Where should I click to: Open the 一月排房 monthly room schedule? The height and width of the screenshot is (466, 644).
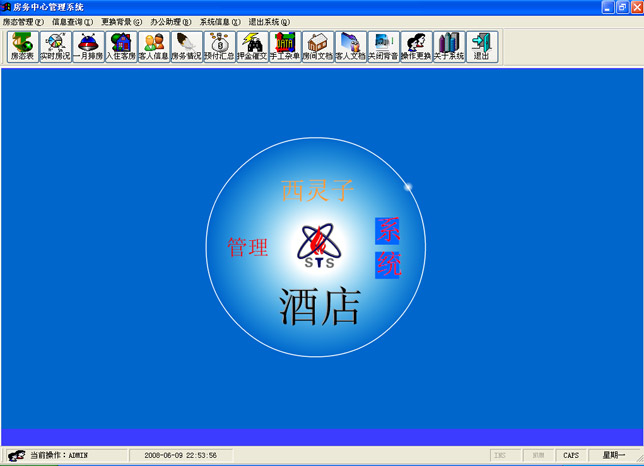88,46
